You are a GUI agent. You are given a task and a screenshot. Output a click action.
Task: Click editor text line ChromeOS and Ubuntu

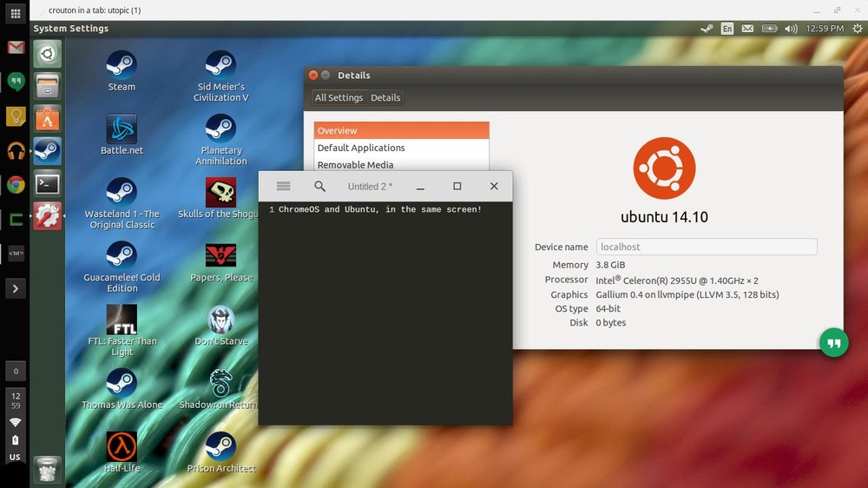pyautogui.click(x=380, y=209)
